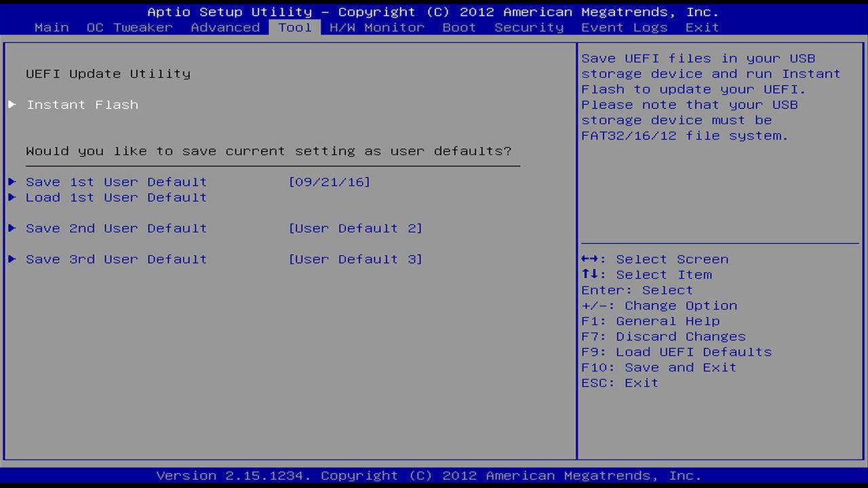868x488 pixels.
Task: Click +/-: Change Option hint
Action: [x=659, y=306]
